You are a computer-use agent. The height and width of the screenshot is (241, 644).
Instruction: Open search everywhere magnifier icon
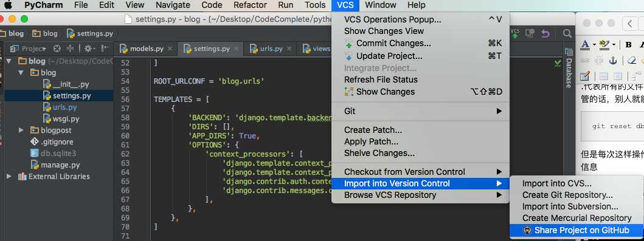click(x=567, y=33)
